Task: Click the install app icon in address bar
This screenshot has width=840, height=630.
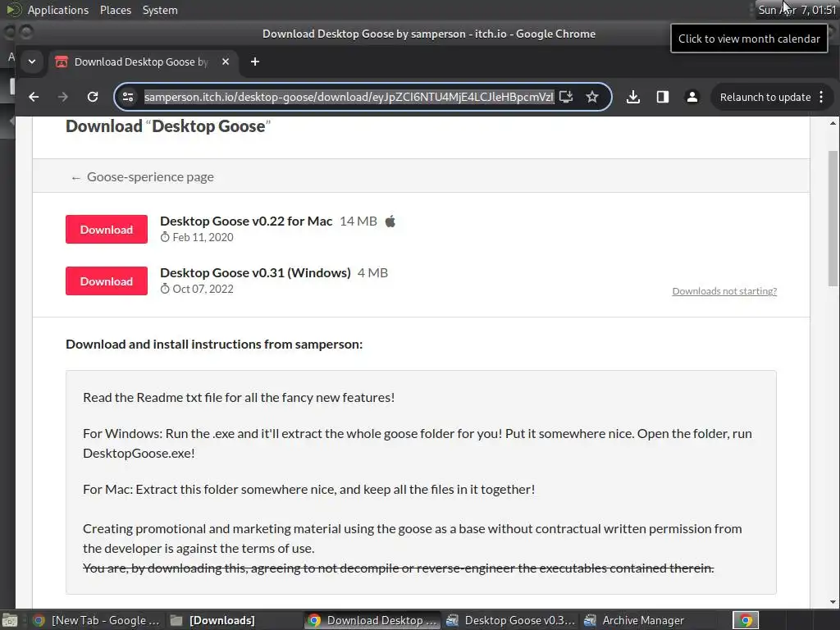Action: [x=566, y=97]
